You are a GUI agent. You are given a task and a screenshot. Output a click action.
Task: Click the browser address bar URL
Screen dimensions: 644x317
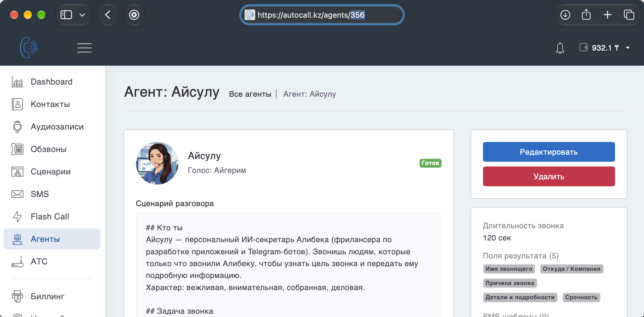coord(322,15)
